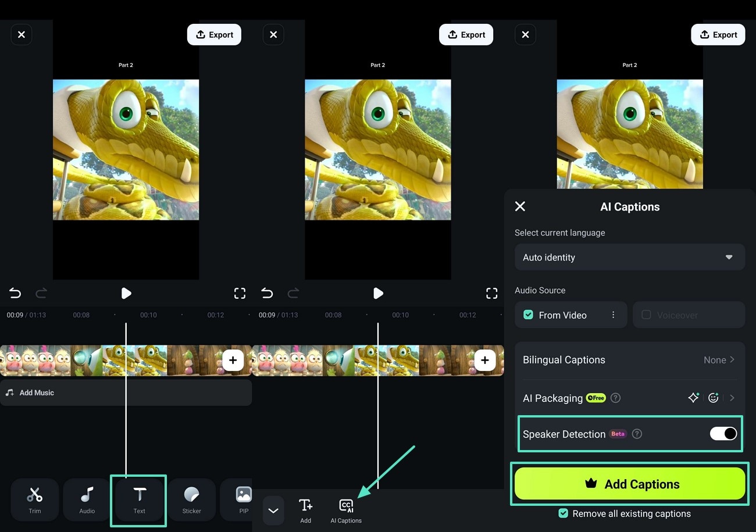Enter fullscreen preview in left screen

[240, 293]
